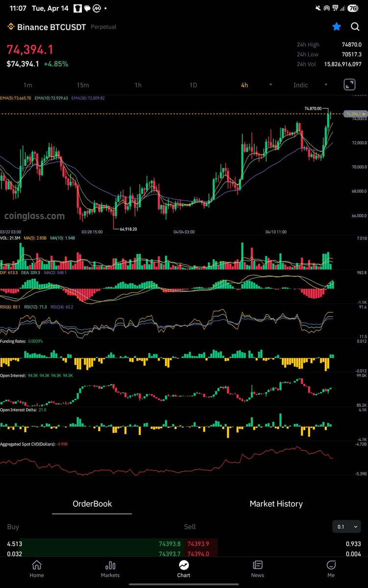Tap bid price 74393.8

[169, 544]
